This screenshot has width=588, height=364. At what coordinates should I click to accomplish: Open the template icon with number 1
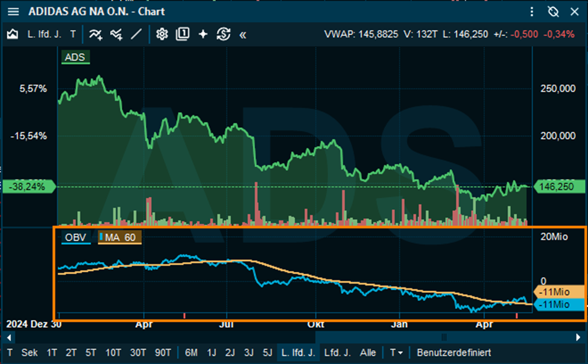pyautogui.click(x=183, y=34)
